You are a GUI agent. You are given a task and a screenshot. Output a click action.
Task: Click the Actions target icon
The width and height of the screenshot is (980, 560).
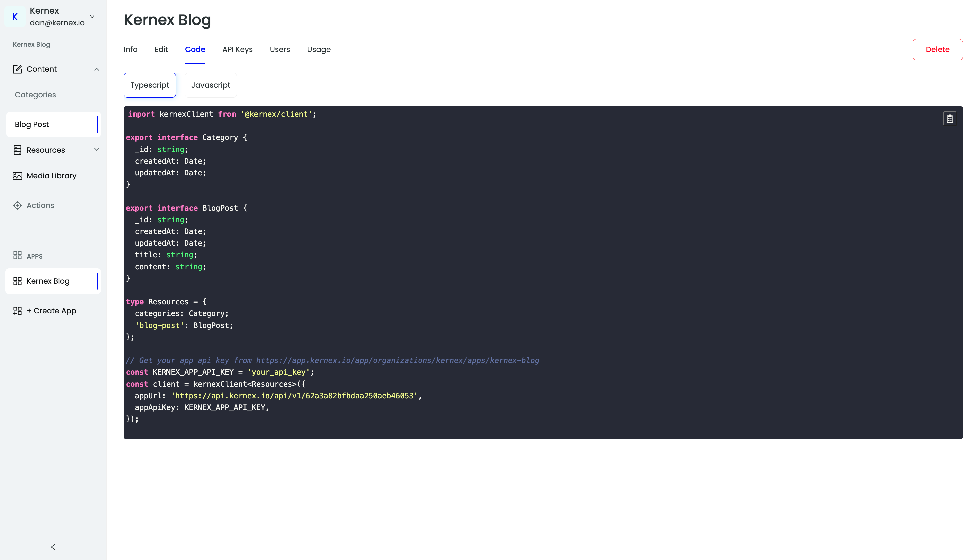(17, 205)
